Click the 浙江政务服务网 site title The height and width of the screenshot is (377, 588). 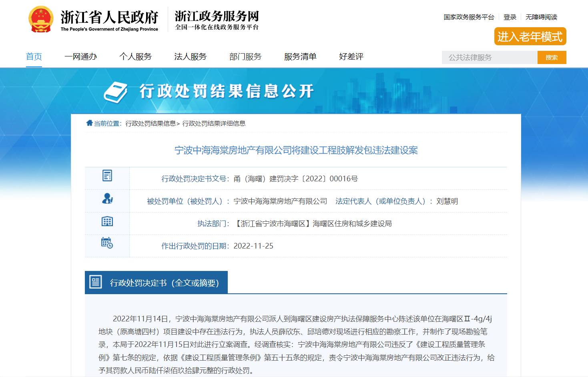click(217, 16)
